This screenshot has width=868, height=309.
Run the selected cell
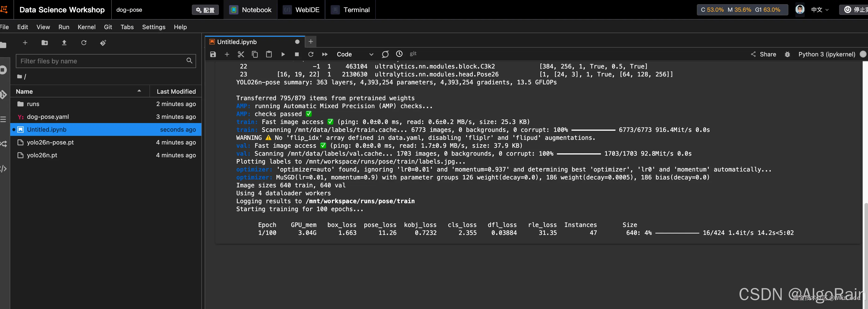click(283, 54)
